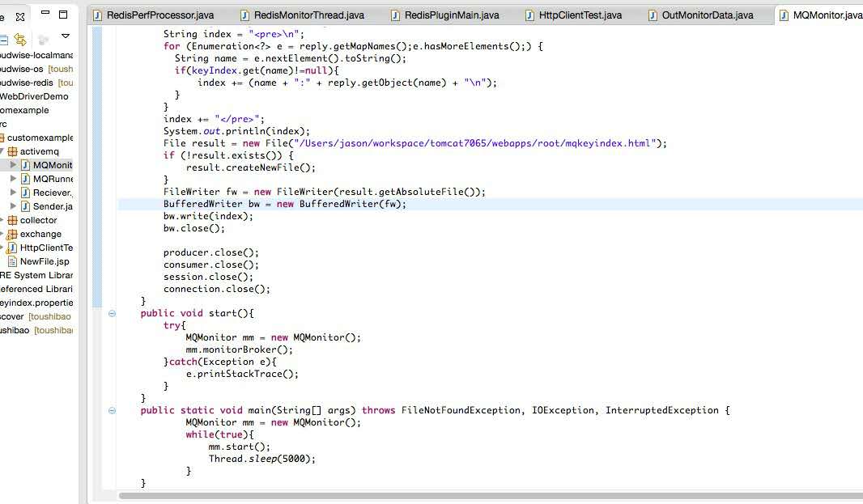Click the RedisMonitorThread.java tab file icon
The width and height of the screenshot is (863, 504).
click(245, 15)
